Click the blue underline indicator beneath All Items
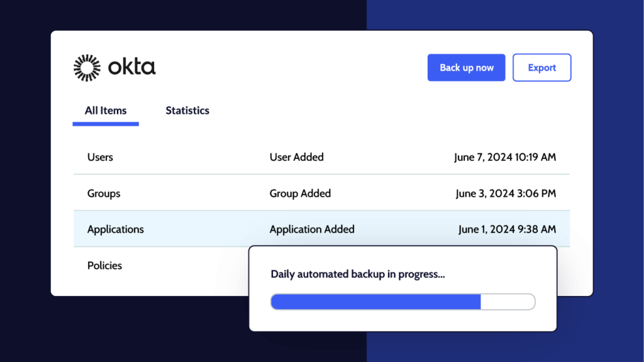Image resolution: width=644 pixels, height=362 pixels. click(x=106, y=124)
